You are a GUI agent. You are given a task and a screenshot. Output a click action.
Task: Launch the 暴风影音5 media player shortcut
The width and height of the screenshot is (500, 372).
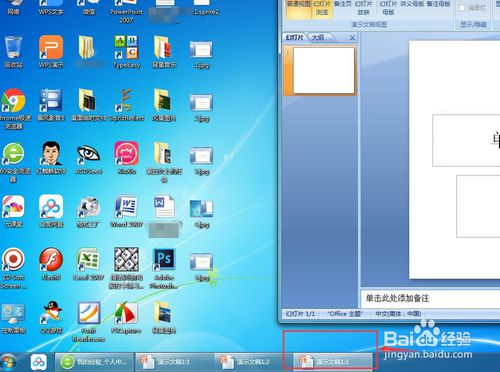coord(51,105)
